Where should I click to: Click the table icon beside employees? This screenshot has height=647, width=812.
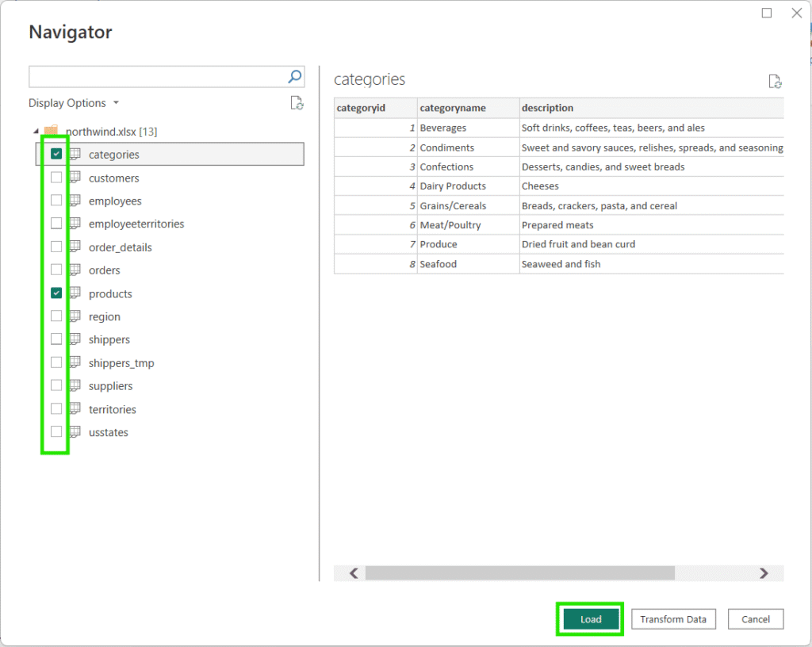pos(75,201)
